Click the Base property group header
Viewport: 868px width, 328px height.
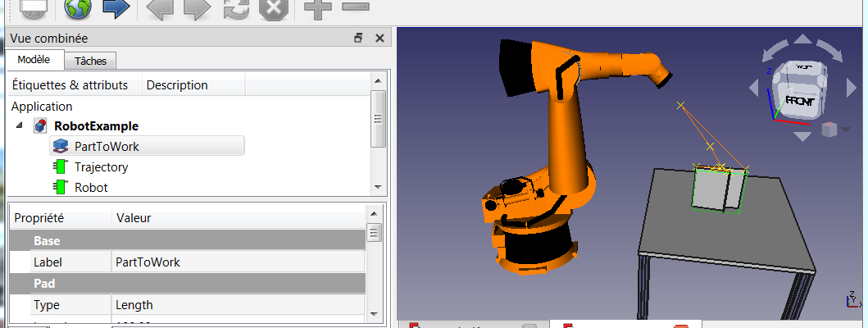click(187, 240)
